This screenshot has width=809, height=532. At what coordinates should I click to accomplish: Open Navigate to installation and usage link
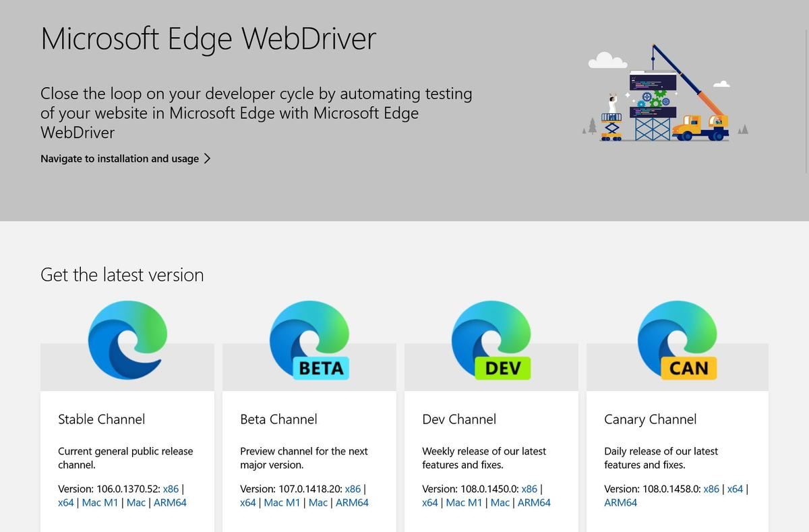pos(126,158)
